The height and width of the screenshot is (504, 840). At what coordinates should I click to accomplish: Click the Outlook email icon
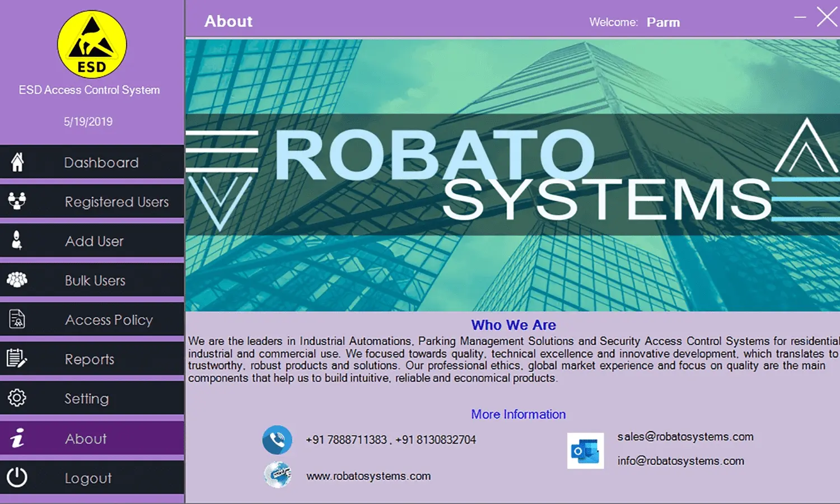585,451
